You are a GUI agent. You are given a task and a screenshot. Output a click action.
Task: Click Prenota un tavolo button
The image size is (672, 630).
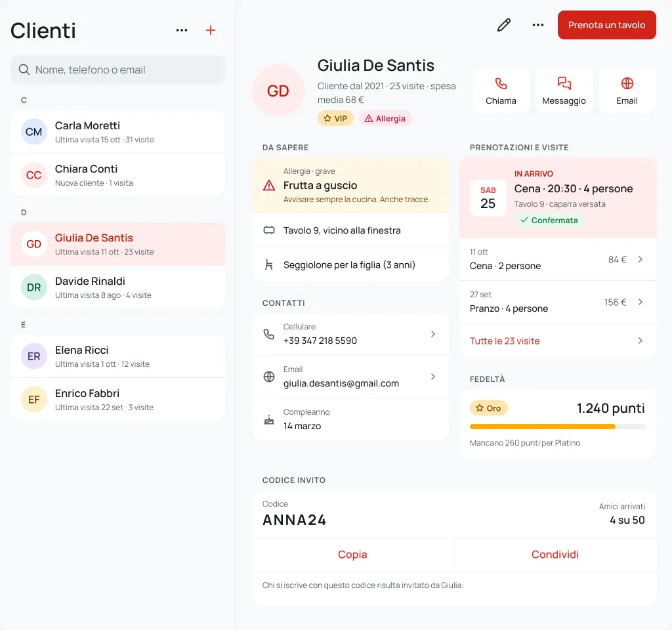tap(606, 25)
